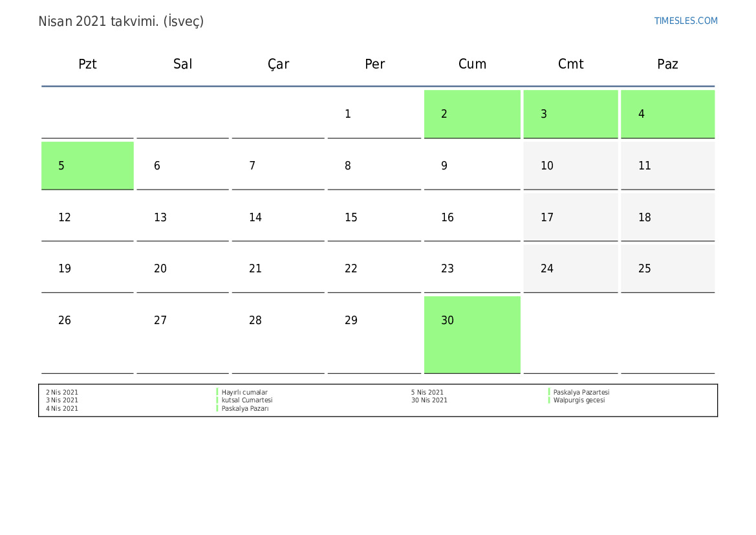The image size is (756, 535).
Task: Select the Pzt weekday column header
Action: coord(87,64)
